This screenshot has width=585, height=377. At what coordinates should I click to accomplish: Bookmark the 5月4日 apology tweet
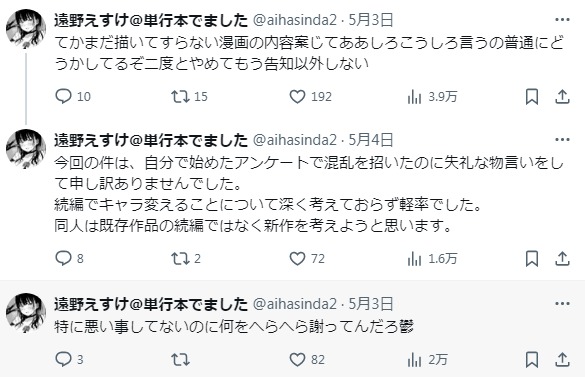tap(532, 259)
